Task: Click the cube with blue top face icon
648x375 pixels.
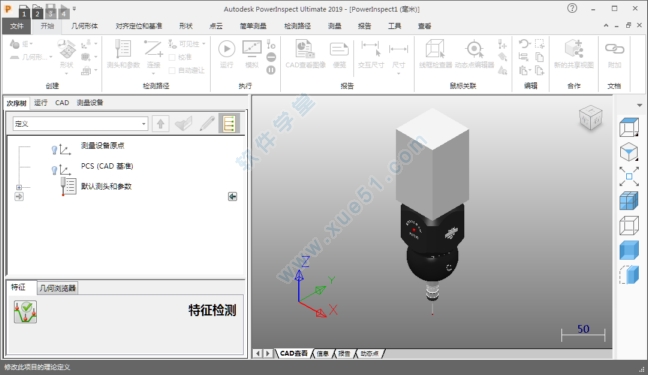Action: [629, 152]
